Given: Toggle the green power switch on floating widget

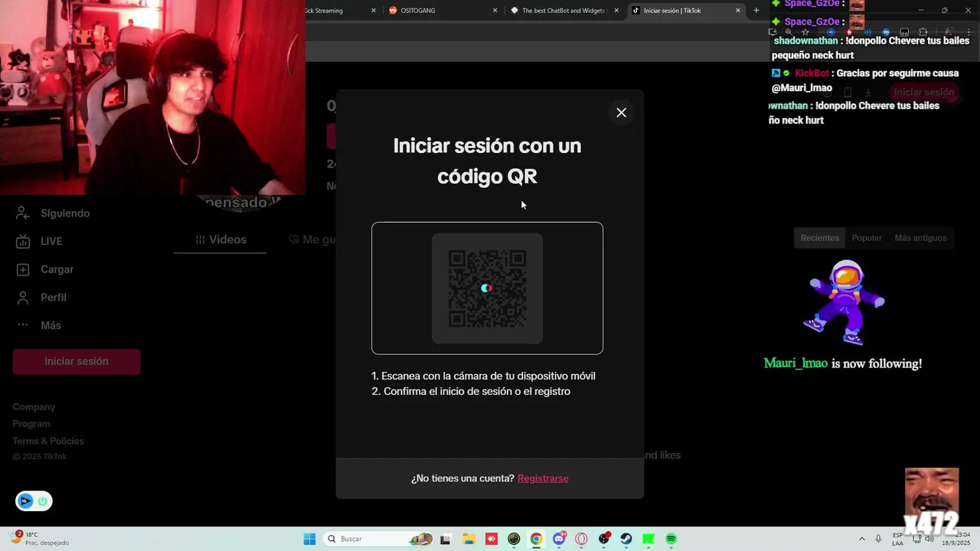Looking at the screenshot, I should point(42,501).
